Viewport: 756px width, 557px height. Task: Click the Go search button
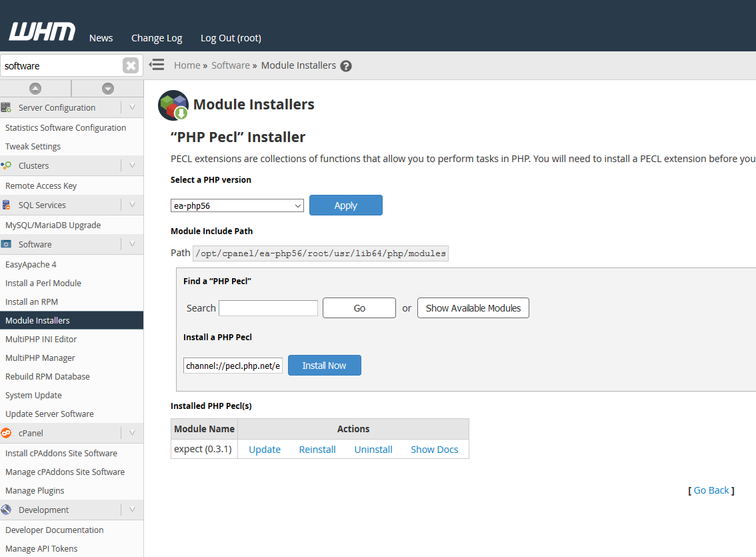pyautogui.click(x=359, y=308)
